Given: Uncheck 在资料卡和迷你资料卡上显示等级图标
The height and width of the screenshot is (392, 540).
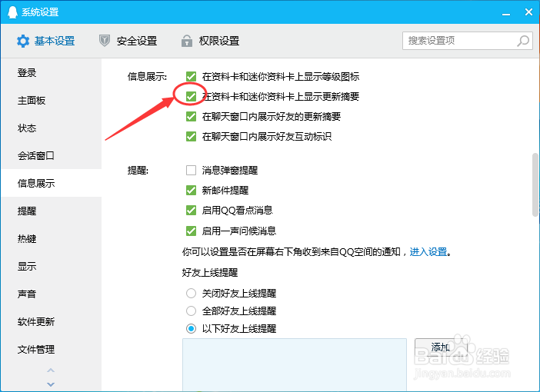Looking at the screenshot, I should pyautogui.click(x=191, y=76).
